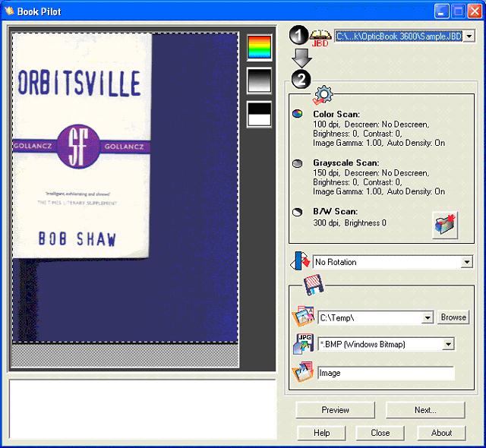Select the grayscale scan mode gradient button
Image resolution: width=486 pixels, height=448 pixels.
260,80
